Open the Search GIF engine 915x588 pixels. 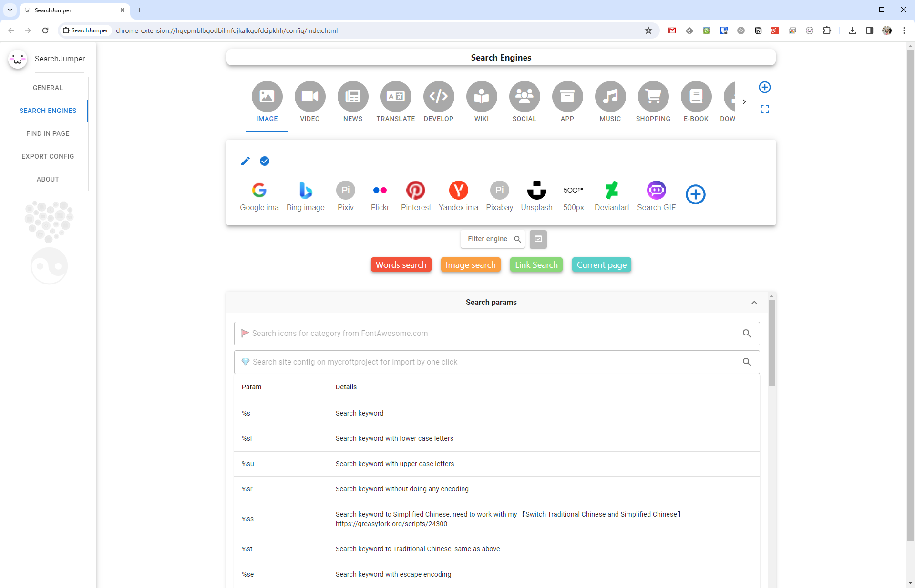point(657,196)
